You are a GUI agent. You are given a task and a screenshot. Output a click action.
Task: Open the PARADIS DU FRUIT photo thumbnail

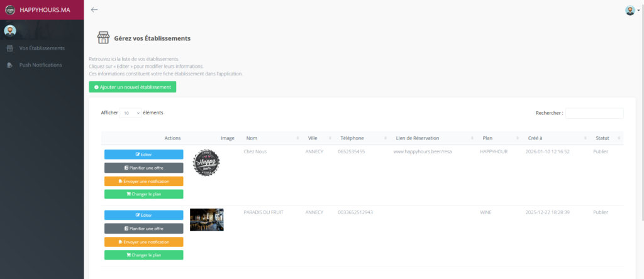coord(206,220)
